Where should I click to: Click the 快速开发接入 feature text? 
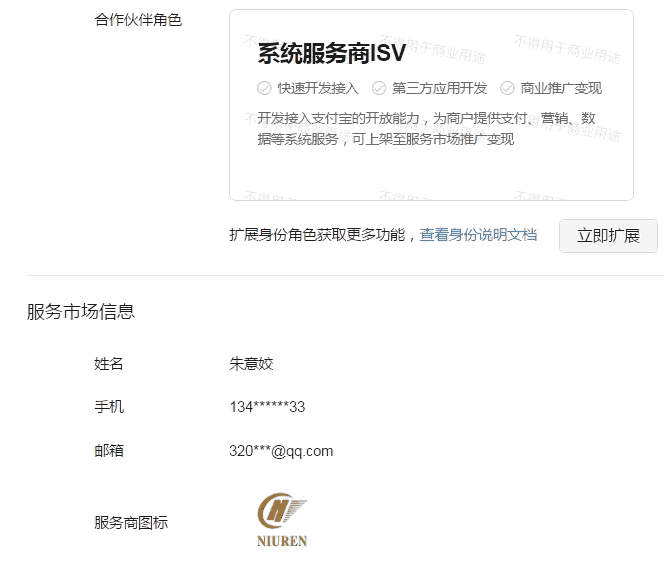[318, 88]
